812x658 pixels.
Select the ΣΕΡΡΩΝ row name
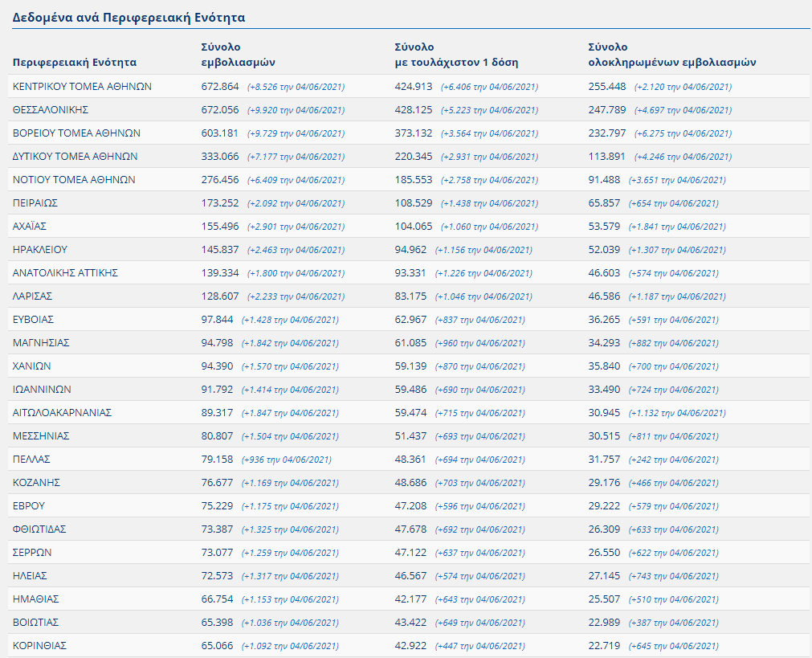point(32,553)
